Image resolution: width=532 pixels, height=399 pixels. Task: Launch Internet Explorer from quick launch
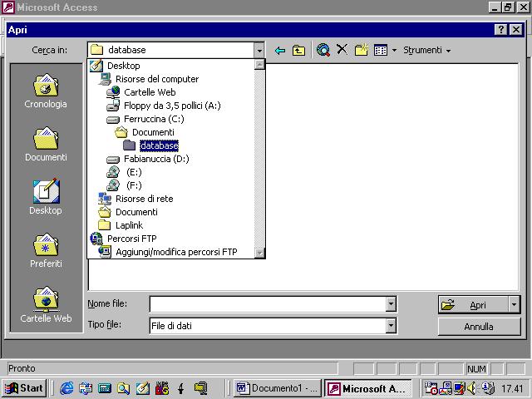click(66, 388)
